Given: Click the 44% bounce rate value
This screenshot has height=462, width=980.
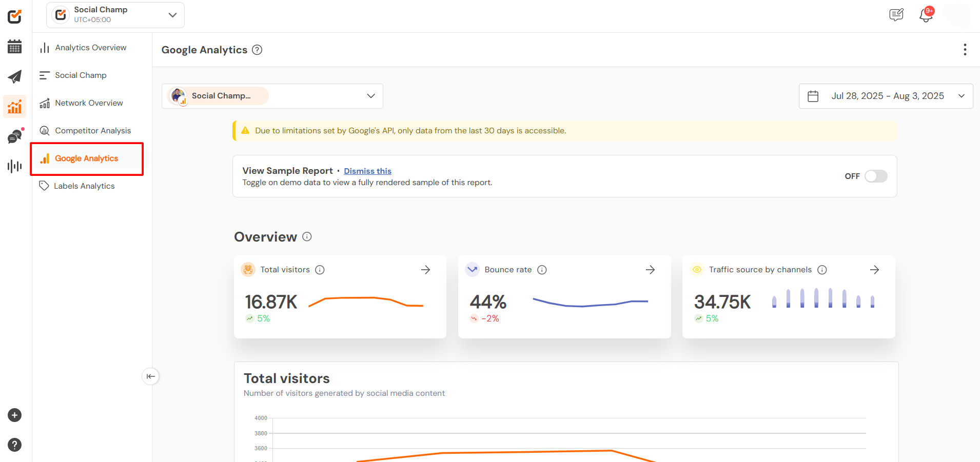Looking at the screenshot, I should tap(488, 302).
